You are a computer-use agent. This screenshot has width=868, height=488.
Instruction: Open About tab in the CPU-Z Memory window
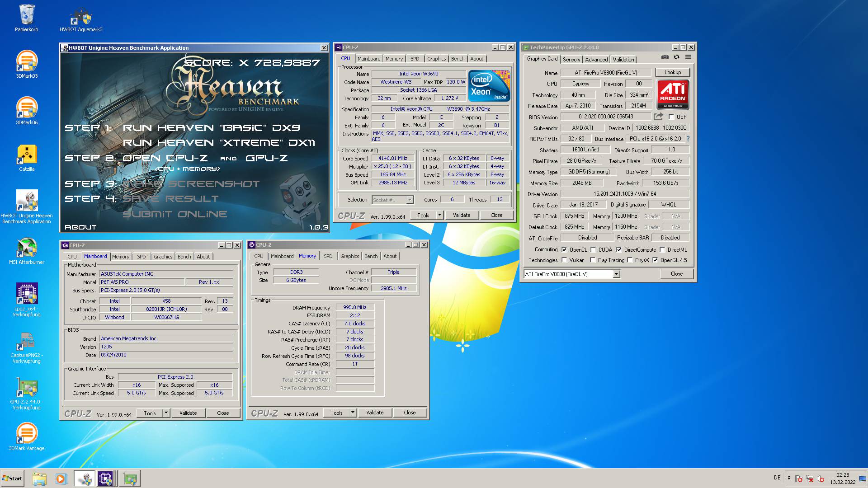[390, 256]
